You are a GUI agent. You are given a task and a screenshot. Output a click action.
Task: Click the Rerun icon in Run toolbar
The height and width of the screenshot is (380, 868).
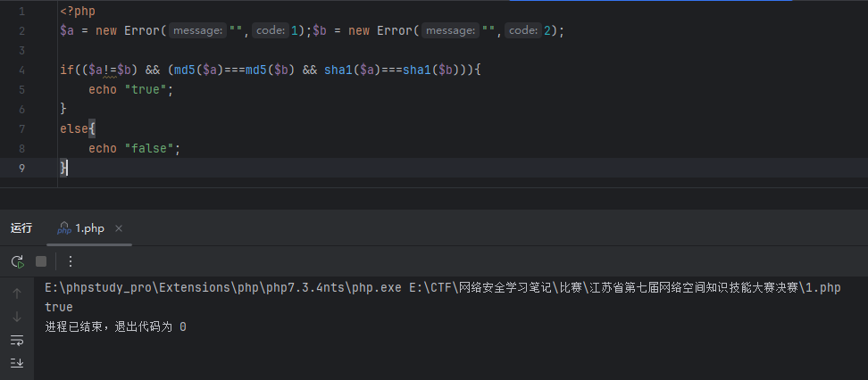point(17,261)
